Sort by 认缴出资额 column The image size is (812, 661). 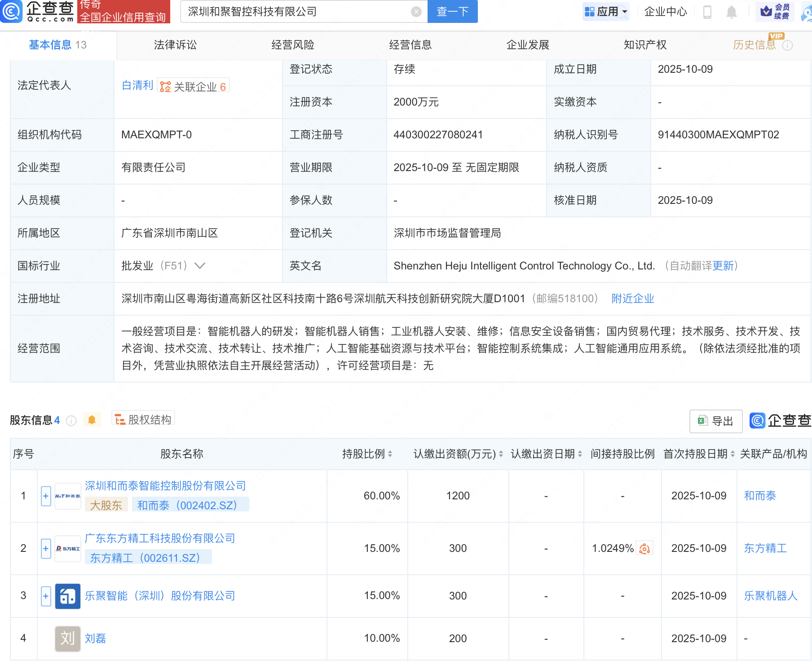click(x=501, y=454)
